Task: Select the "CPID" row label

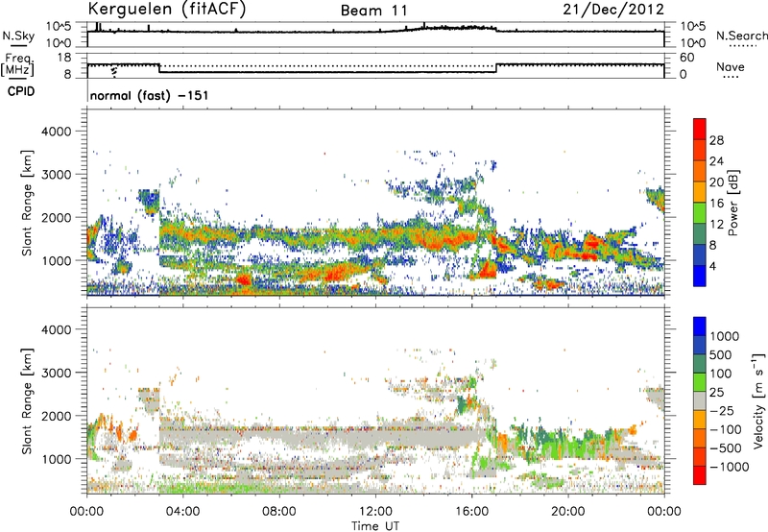Action: (x=20, y=91)
